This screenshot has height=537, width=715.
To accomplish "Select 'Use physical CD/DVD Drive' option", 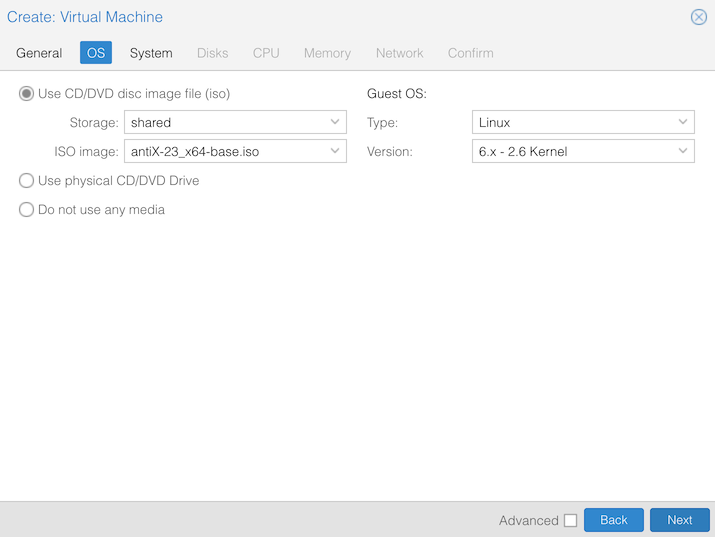I will pyautogui.click(x=27, y=181).
